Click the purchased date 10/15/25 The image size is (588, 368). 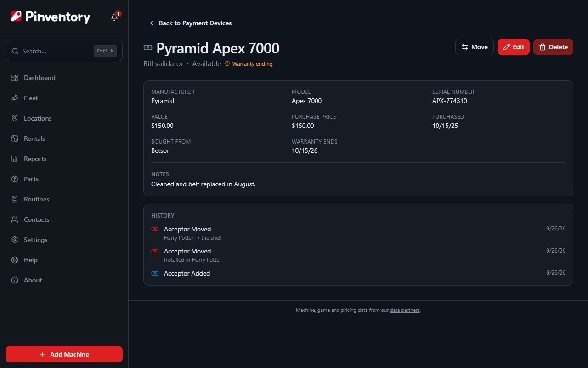[x=445, y=126]
